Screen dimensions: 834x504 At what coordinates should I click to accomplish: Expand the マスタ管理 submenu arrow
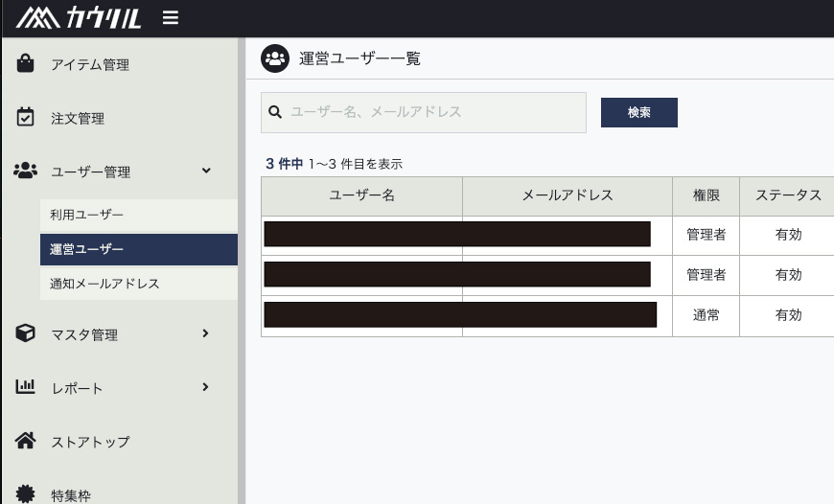[x=205, y=333]
